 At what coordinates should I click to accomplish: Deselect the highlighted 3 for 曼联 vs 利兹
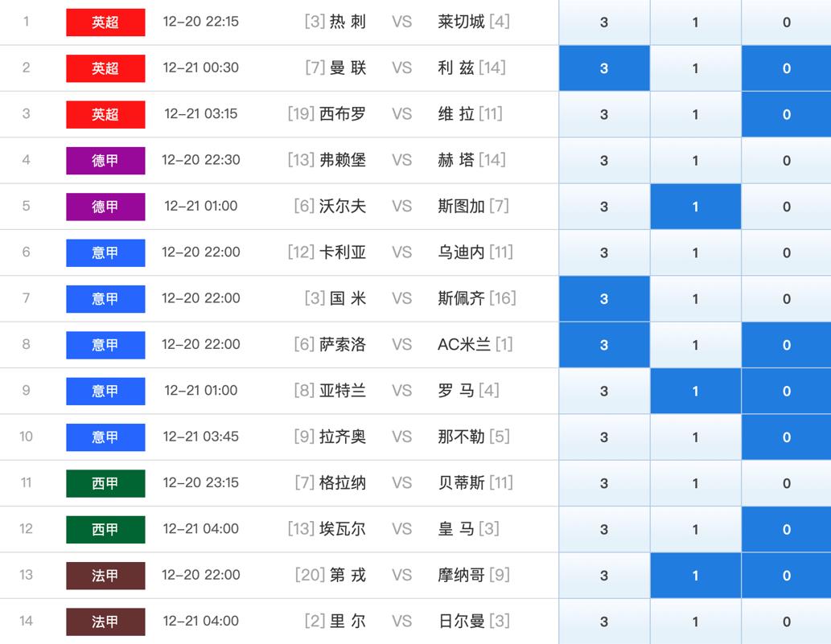pos(604,68)
